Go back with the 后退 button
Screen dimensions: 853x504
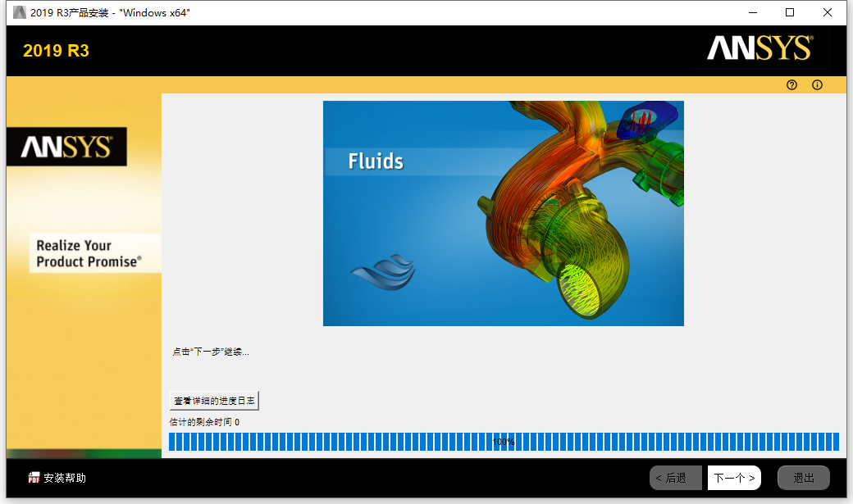coord(675,478)
